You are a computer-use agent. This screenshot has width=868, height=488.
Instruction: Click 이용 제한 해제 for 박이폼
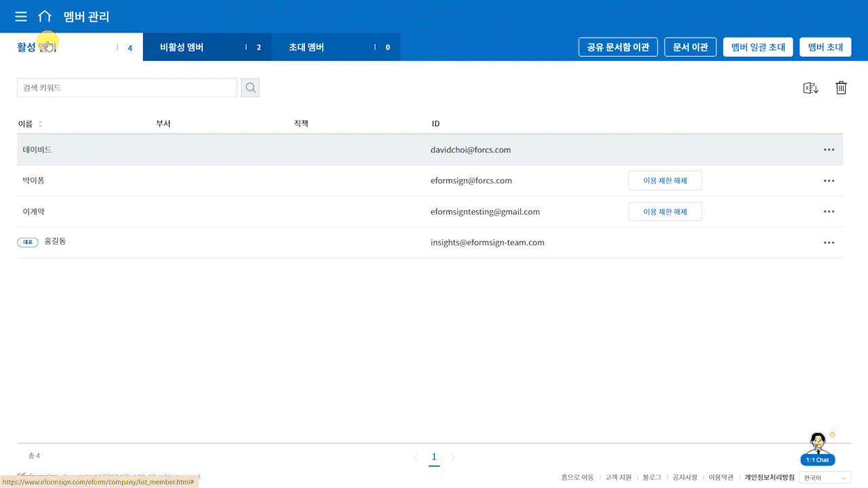665,181
